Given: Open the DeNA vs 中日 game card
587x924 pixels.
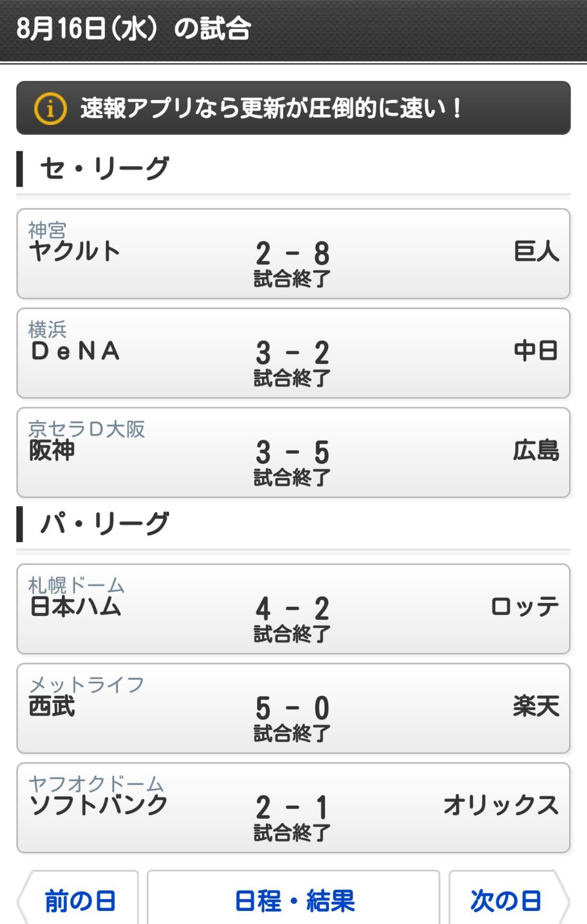Looking at the screenshot, I should (x=293, y=353).
